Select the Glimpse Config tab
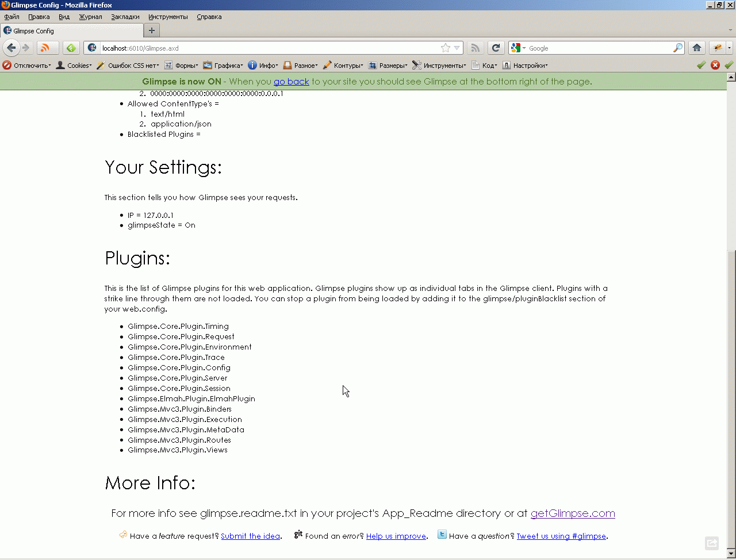 pyautogui.click(x=72, y=30)
